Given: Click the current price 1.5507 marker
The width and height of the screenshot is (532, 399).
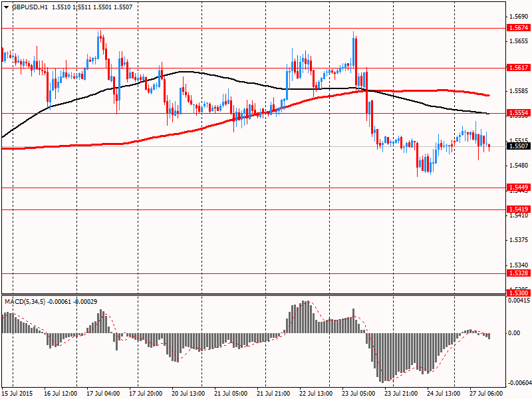Looking at the screenshot, I should point(518,146).
